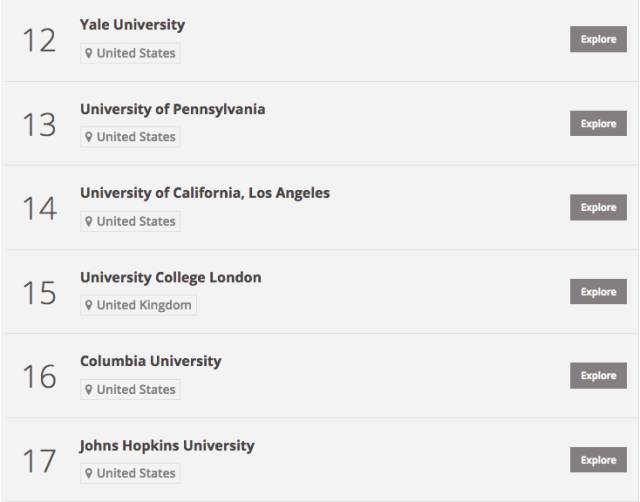The width and height of the screenshot is (640, 502).
Task: Open University of California, Los Angeles title
Action: (x=205, y=193)
